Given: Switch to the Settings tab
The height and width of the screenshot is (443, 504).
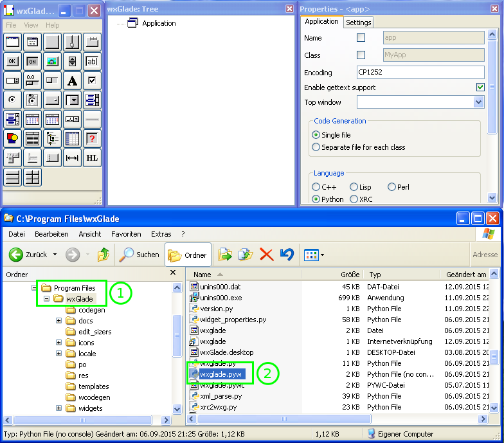Looking at the screenshot, I should (359, 22).
